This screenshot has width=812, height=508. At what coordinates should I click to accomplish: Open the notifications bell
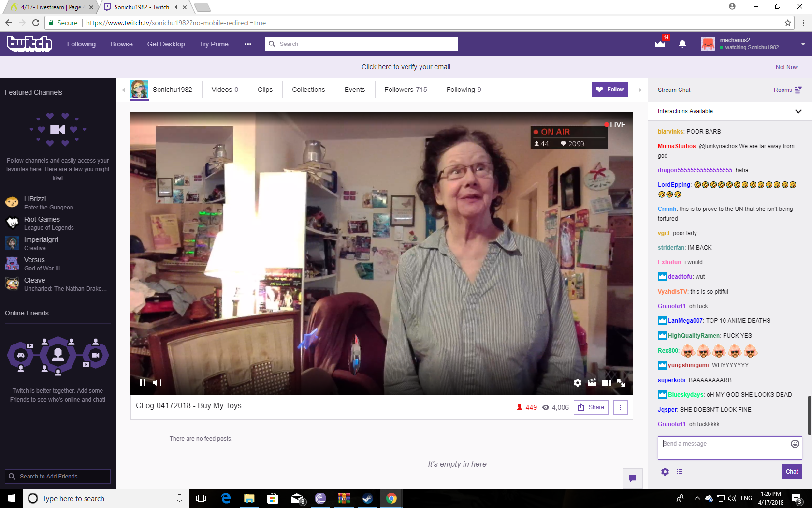[682, 44]
